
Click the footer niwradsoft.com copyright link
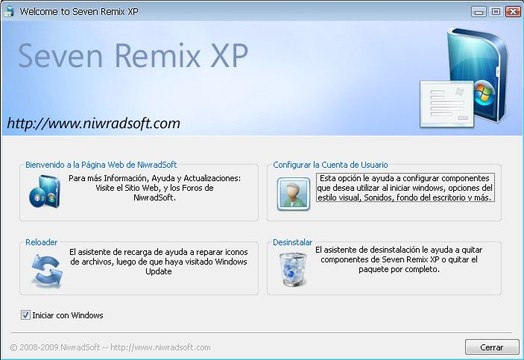110,348
